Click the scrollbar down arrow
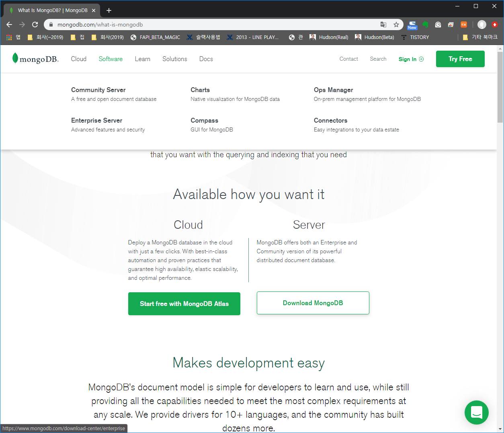The width and height of the screenshot is (504, 433). (500, 429)
